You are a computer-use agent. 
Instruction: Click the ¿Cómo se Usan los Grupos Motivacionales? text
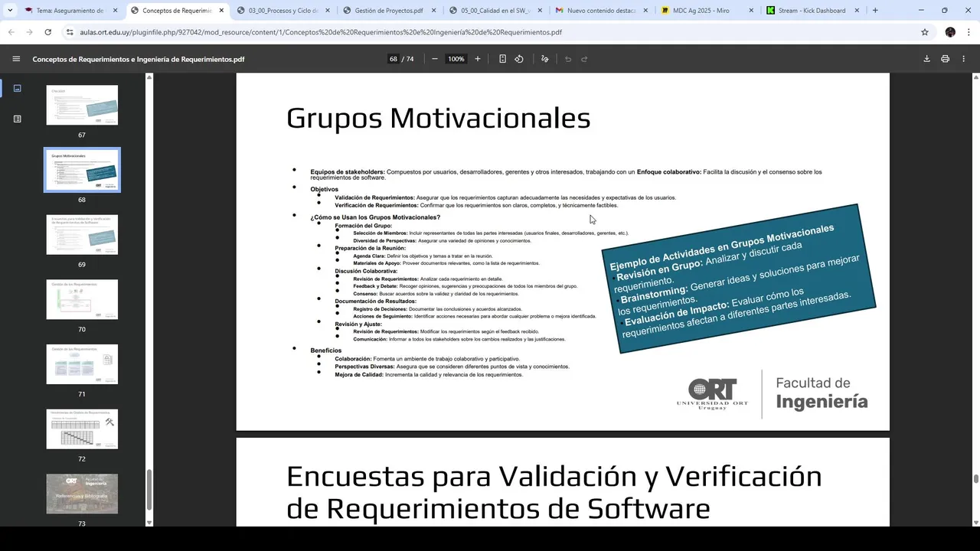point(375,217)
